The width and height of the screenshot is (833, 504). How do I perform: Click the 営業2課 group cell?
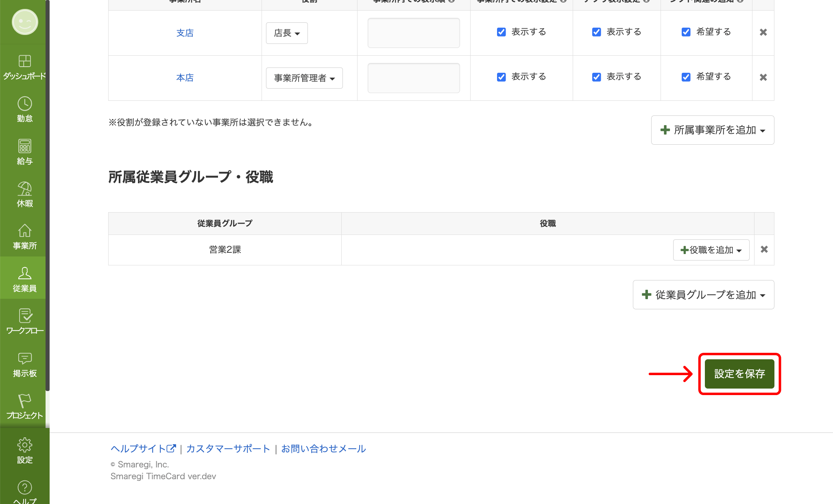click(225, 250)
